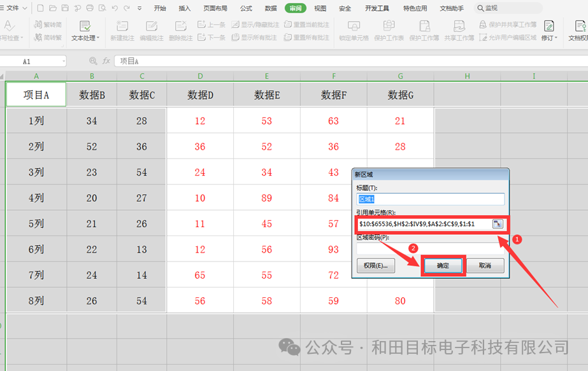This screenshot has height=371, width=588.
Task: Go to next comment 下一条
Action: point(212,37)
